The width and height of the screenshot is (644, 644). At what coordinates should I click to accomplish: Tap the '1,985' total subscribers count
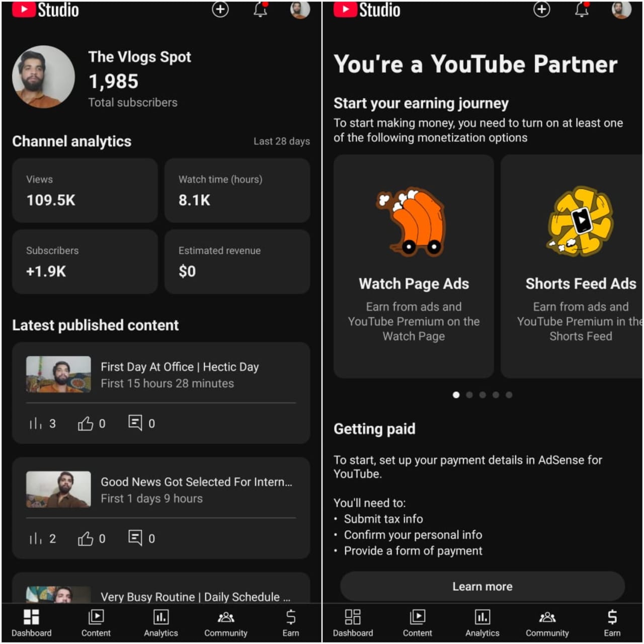pyautogui.click(x=113, y=82)
